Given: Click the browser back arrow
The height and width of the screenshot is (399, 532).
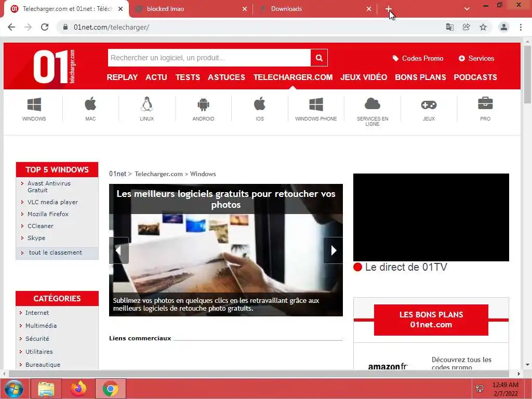Looking at the screenshot, I should [11, 27].
